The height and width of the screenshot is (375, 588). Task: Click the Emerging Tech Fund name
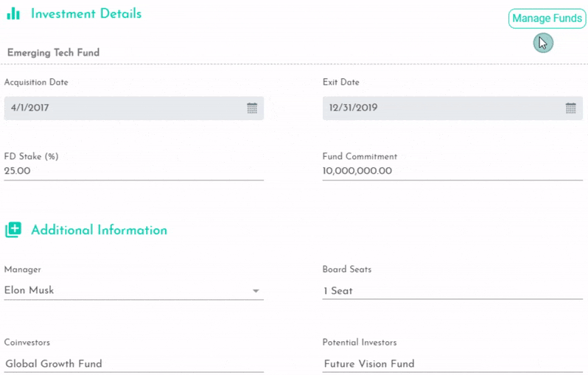pyautogui.click(x=53, y=52)
